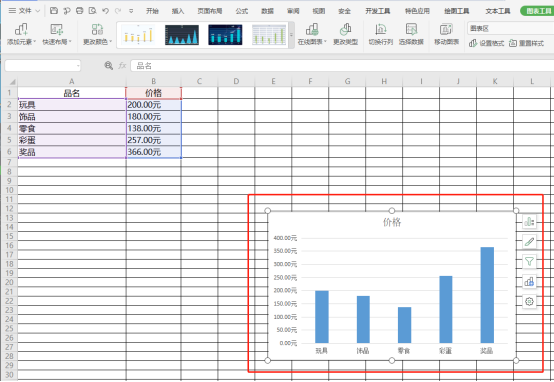Image resolution: width=554 pixels, height=382 pixels.
Task: Select cell containing 366.00元
Action: coord(153,152)
